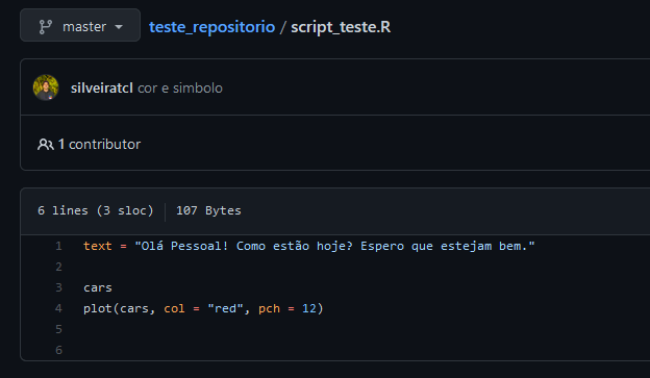Click the script_teste.R file name
The height and width of the screenshot is (378, 650).
[341, 27]
